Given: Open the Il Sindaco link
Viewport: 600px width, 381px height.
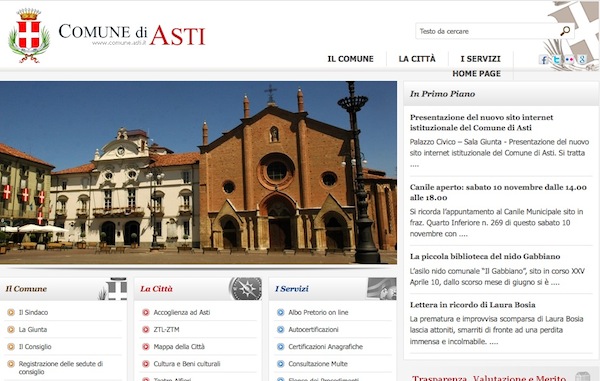Looking at the screenshot, I should coord(33,312).
